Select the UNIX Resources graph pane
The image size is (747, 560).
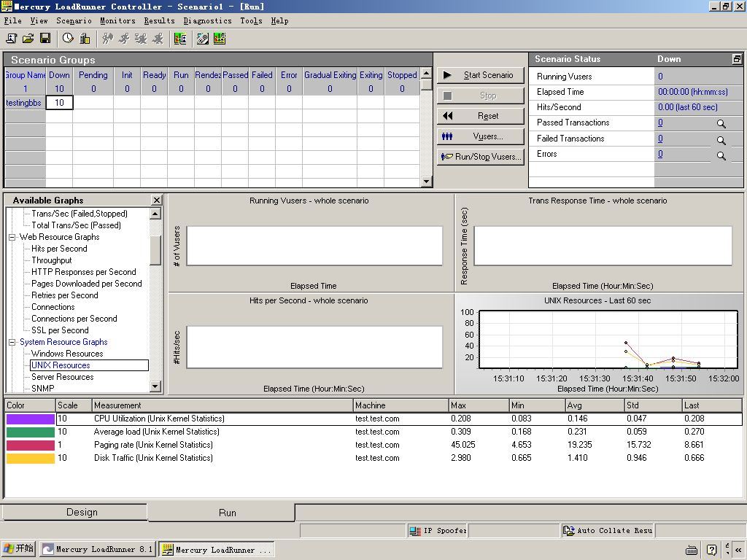[600, 344]
